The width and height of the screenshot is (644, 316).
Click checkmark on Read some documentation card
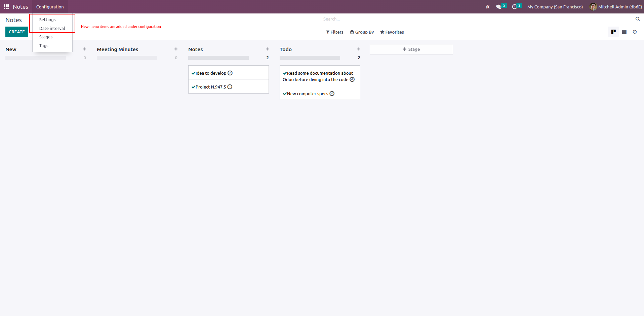285,73
